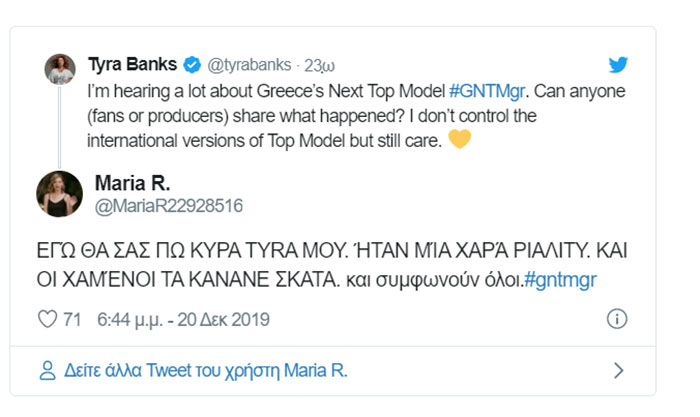
Task: Click the Twitter bird logo
Action: [618, 65]
